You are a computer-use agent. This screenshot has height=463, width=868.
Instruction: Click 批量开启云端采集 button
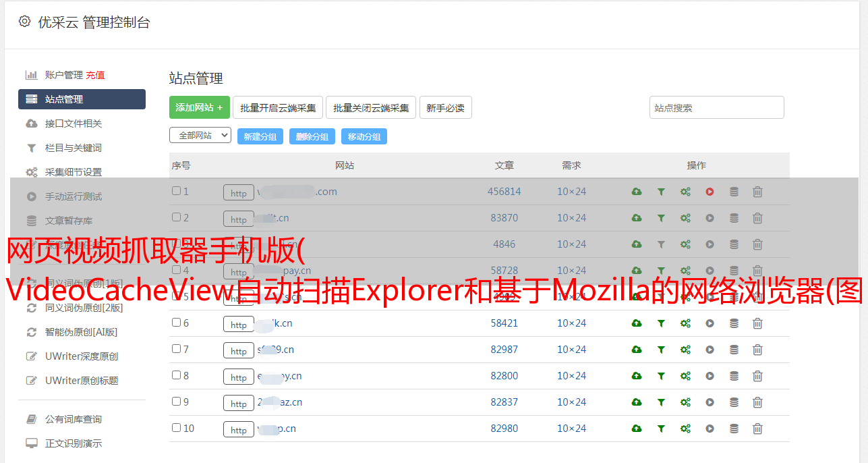[x=278, y=107]
